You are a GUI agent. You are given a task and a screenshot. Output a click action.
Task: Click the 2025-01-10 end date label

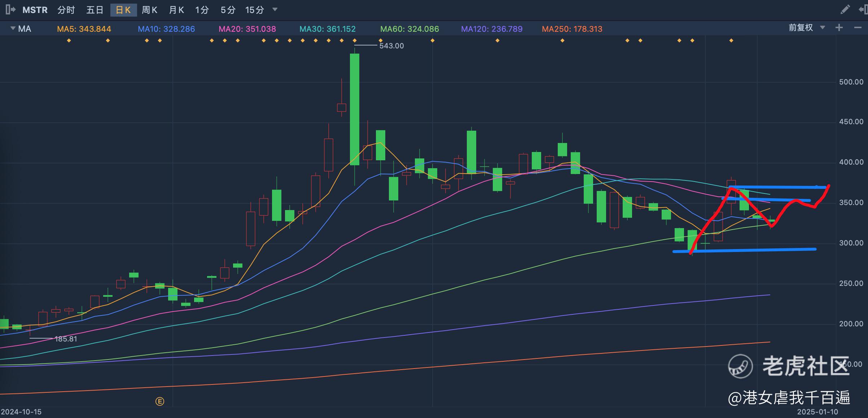817,412
